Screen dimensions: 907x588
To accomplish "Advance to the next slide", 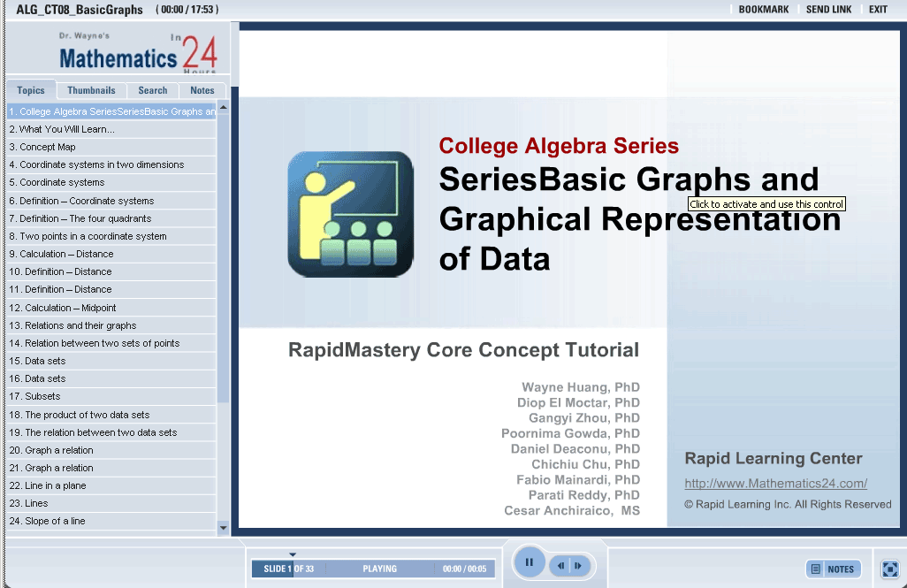I will [578, 566].
